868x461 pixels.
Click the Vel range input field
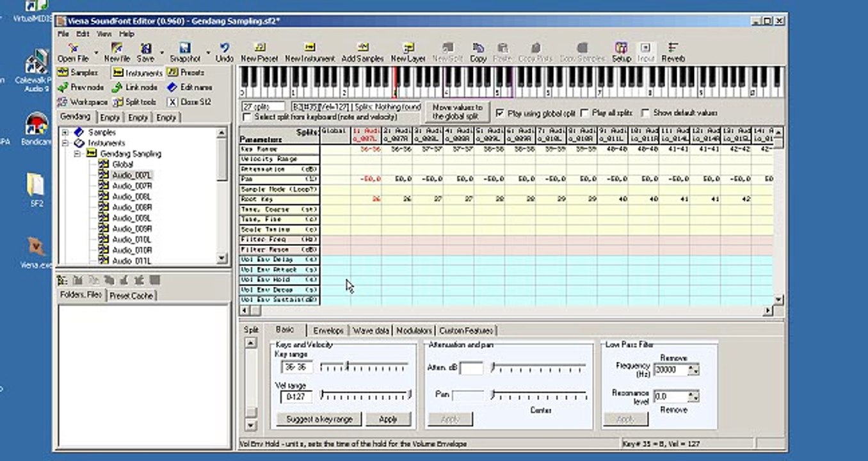click(x=296, y=396)
